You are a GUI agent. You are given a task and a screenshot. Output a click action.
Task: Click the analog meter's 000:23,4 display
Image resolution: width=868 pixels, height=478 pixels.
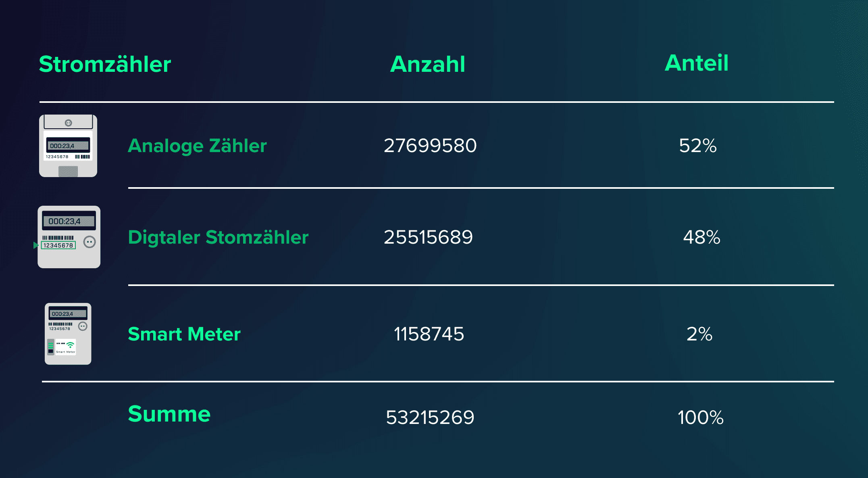tap(68, 146)
